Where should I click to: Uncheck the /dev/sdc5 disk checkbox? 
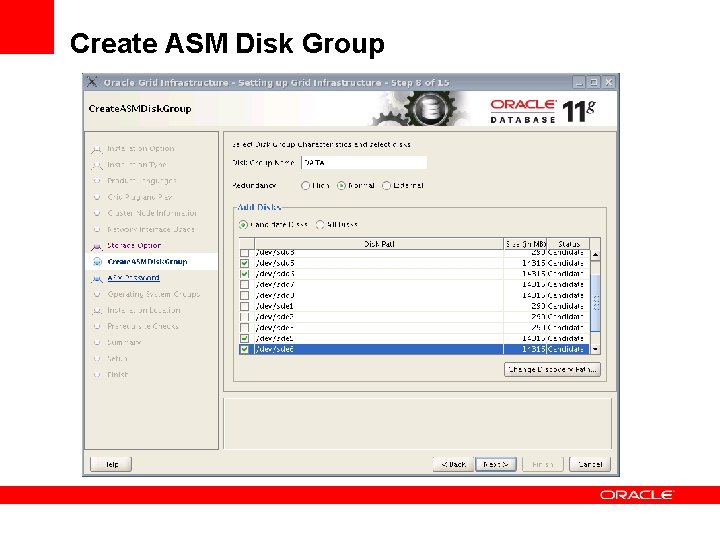(244, 263)
